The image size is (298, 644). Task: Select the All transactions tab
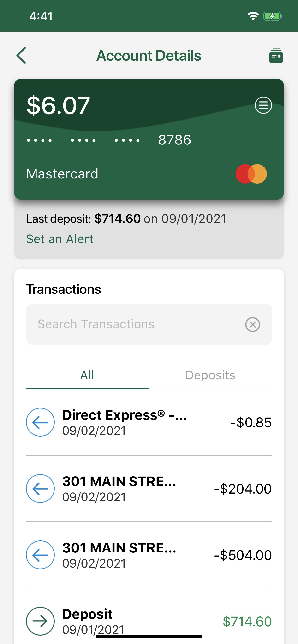pyautogui.click(x=87, y=375)
